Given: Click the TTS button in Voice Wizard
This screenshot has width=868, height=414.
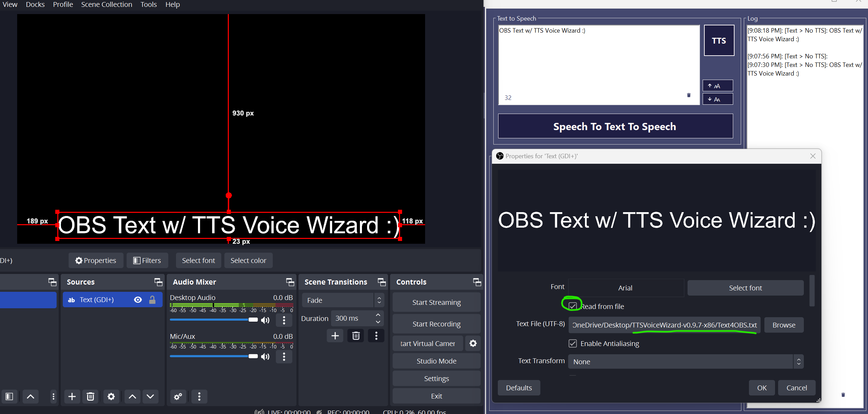Looking at the screenshot, I should (x=719, y=41).
